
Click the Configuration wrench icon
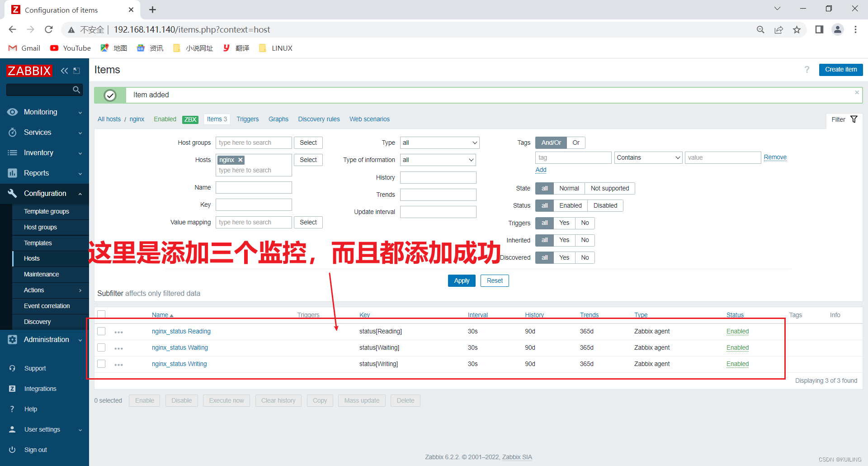(13, 193)
